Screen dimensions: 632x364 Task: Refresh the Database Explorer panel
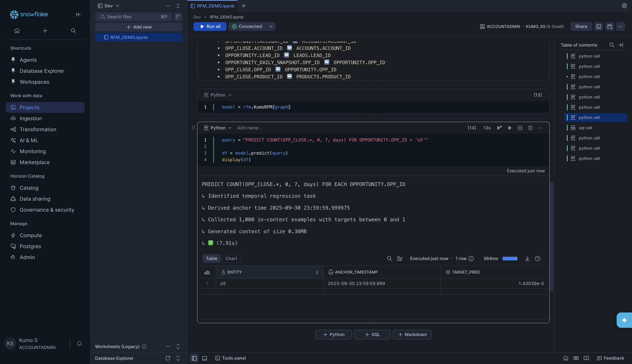pos(168,358)
